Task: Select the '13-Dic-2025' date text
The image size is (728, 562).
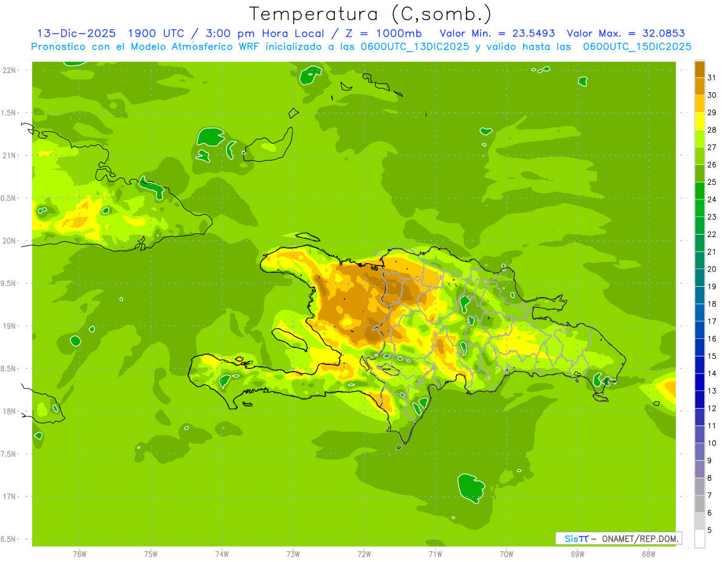Action: click(x=76, y=33)
